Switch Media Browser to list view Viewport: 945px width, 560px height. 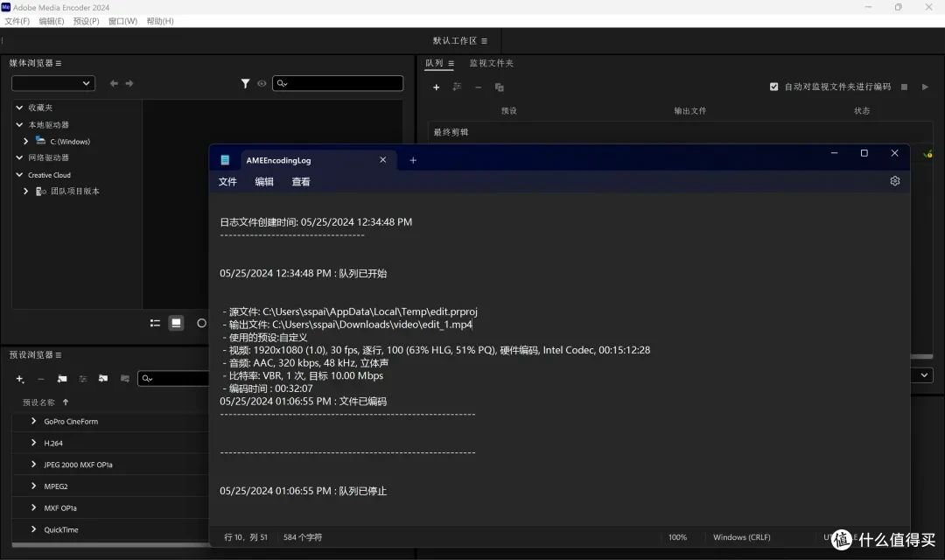pyautogui.click(x=155, y=323)
